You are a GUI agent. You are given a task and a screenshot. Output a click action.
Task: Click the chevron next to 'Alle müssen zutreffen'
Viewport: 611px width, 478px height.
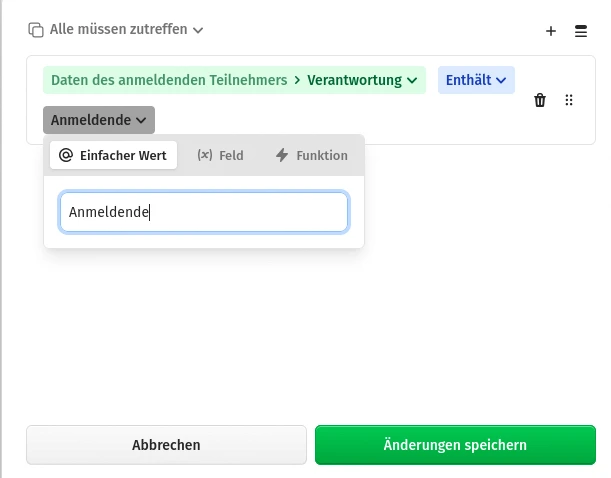(x=198, y=31)
